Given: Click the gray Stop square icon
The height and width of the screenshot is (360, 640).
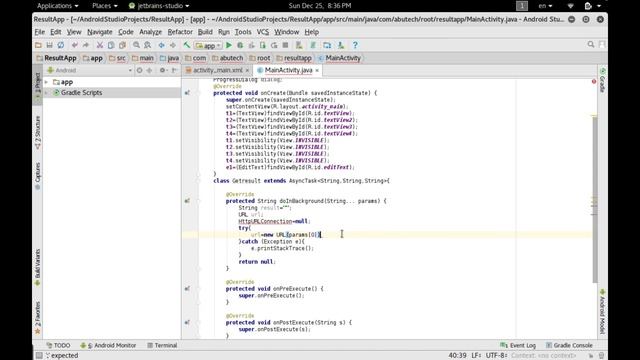Looking at the screenshot, I should [285, 45].
